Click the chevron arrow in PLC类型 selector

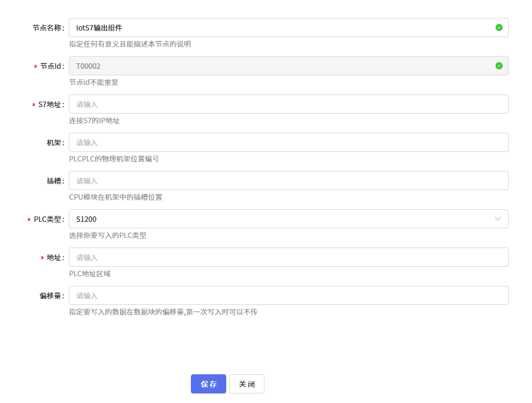click(498, 219)
